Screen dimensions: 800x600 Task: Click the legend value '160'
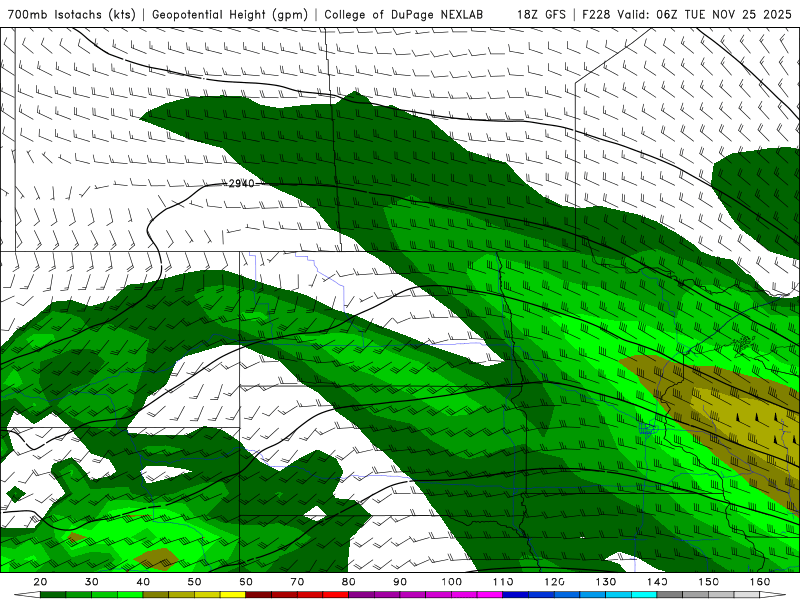(x=760, y=582)
